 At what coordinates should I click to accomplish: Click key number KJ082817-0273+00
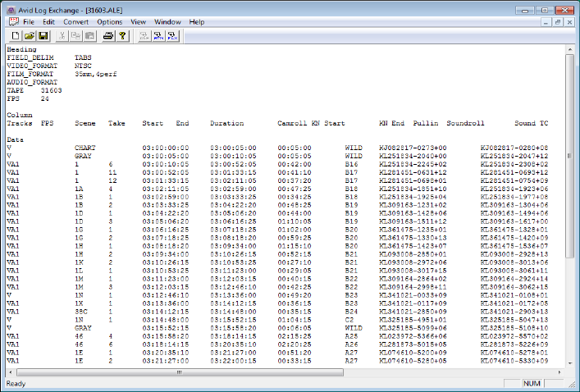[413, 148]
